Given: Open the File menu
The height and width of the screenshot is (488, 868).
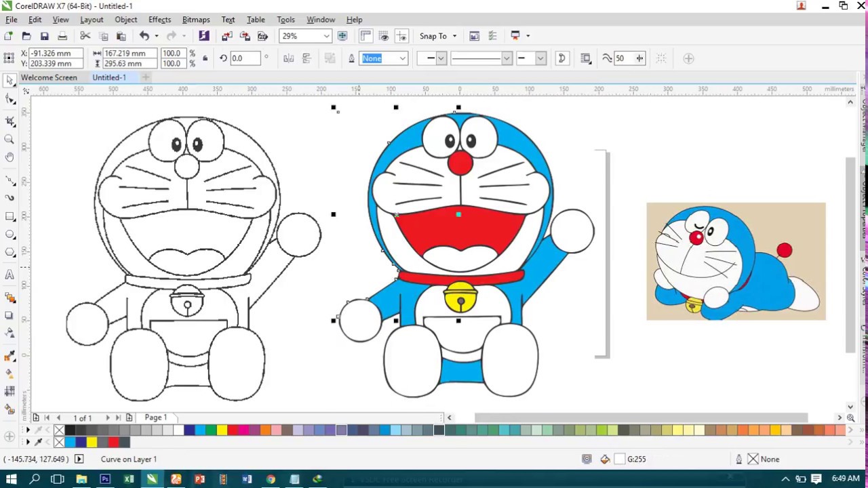Looking at the screenshot, I should [x=12, y=20].
